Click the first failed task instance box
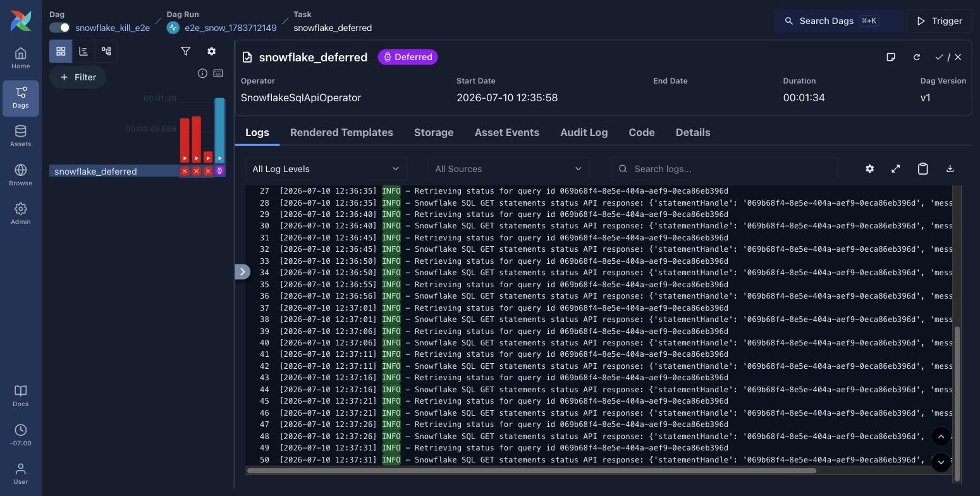The width and height of the screenshot is (980, 496). (x=185, y=171)
